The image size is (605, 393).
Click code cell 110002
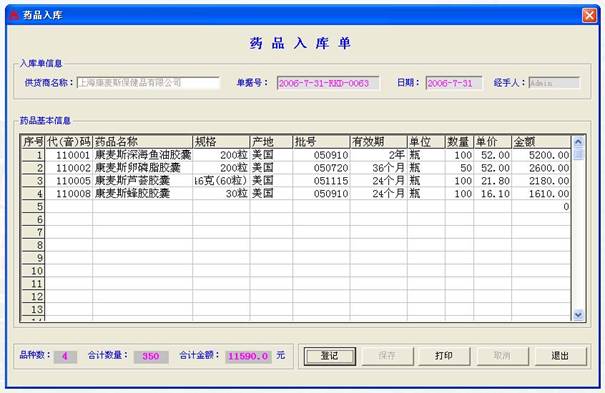69,168
